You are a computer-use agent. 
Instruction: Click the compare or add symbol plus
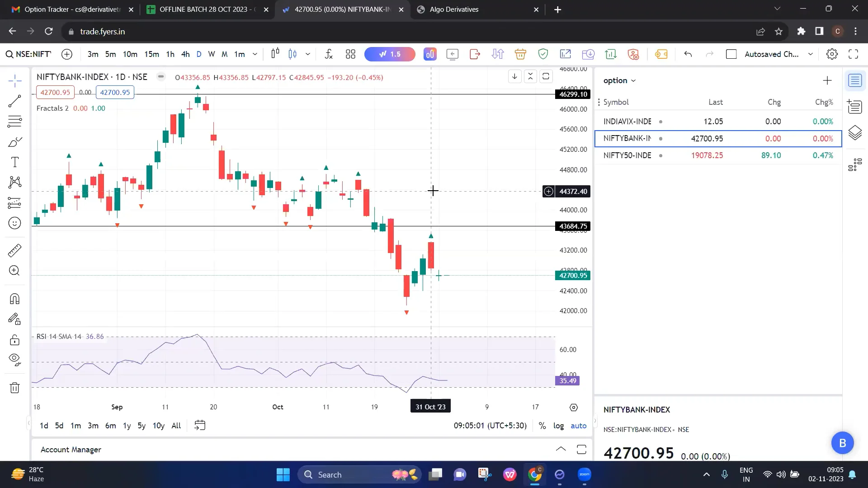[67, 54]
